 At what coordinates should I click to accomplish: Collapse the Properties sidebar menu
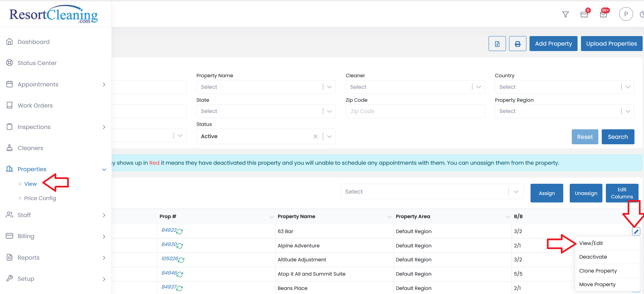click(104, 169)
